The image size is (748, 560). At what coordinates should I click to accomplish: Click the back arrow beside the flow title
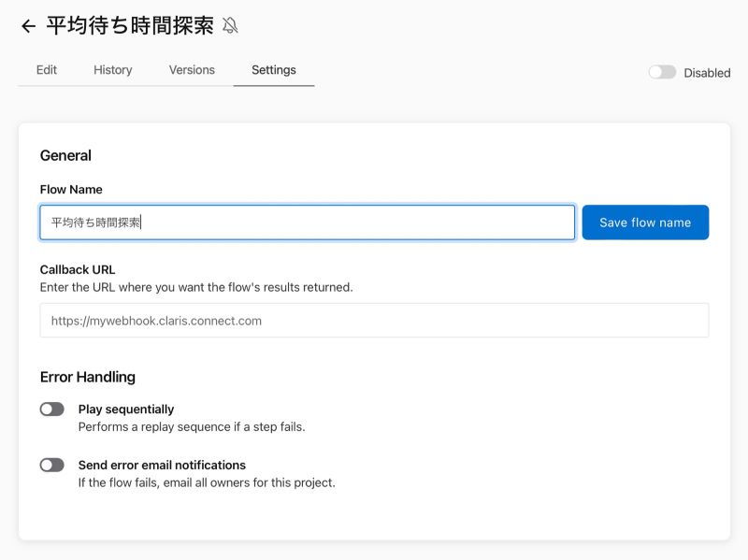pyautogui.click(x=29, y=26)
